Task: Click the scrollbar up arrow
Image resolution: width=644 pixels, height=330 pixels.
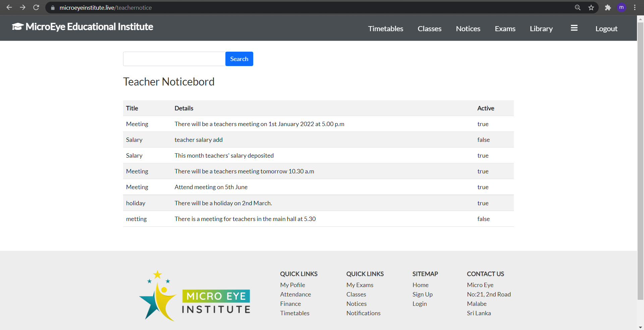Action: coord(640,19)
